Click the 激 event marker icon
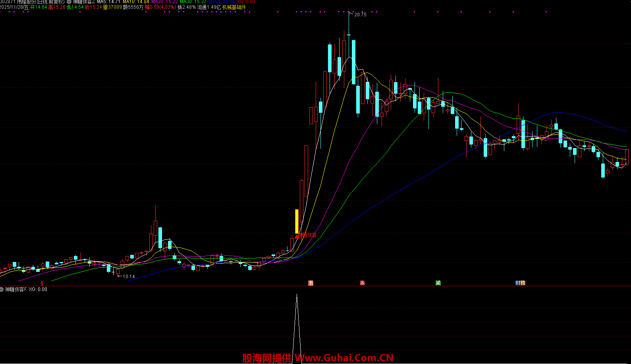The width and height of the screenshot is (631, 364). tap(311, 283)
